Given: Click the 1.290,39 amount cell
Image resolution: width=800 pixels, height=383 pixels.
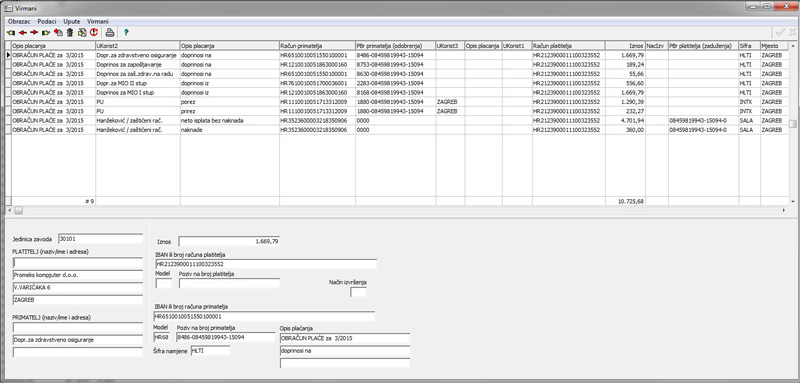Looking at the screenshot, I should click(x=625, y=101).
